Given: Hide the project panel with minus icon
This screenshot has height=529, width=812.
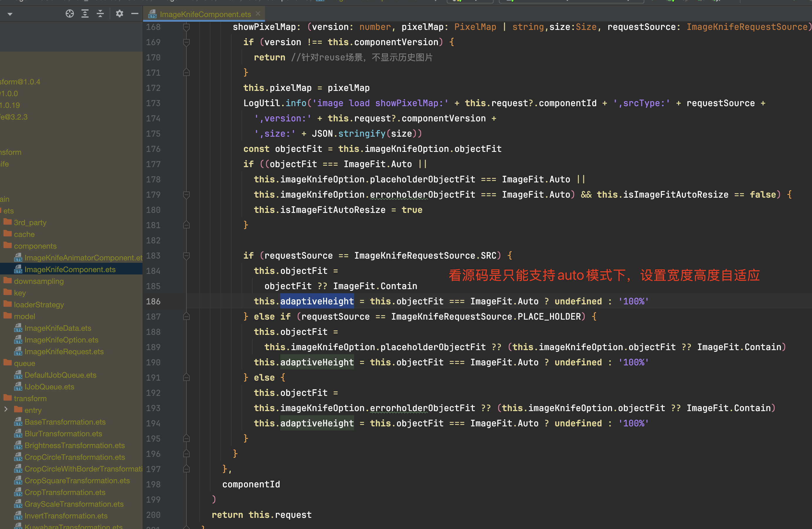Looking at the screenshot, I should click(135, 14).
